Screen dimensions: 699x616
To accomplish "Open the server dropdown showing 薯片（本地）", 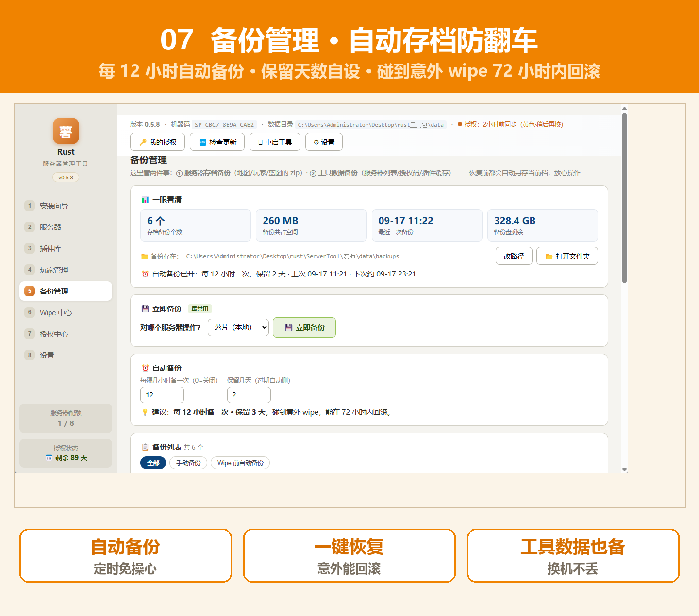I will [x=238, y=327].
